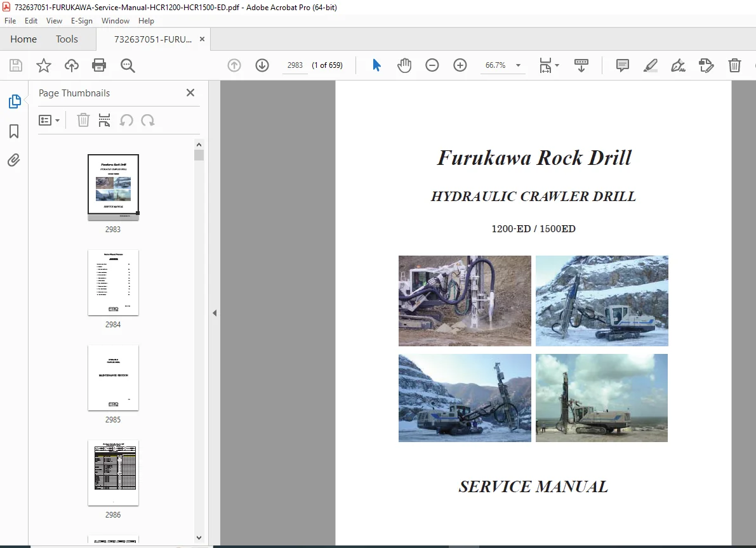Click the Page Thumbnails panel title
756x548 pixels.
click(x=74, y=93)
